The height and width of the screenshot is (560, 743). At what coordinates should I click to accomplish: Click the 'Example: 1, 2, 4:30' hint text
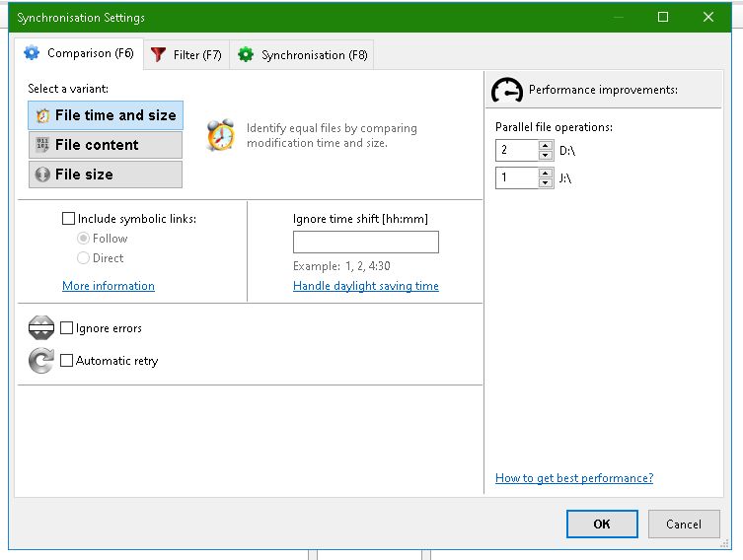coord(341,266)
